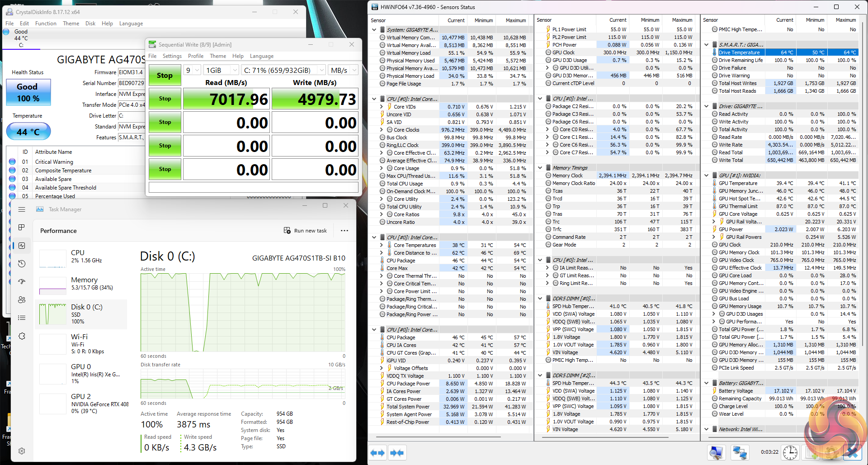Open Services puzzle icon in Task Manager
Screen dimensions: 868x465
(x=21, y=336)
